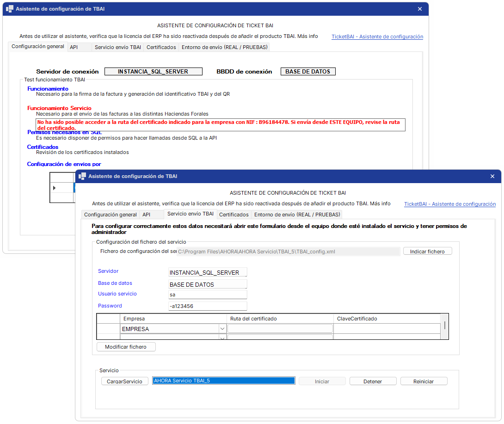Click the app icon in the front window title bar

click(82, 176)
